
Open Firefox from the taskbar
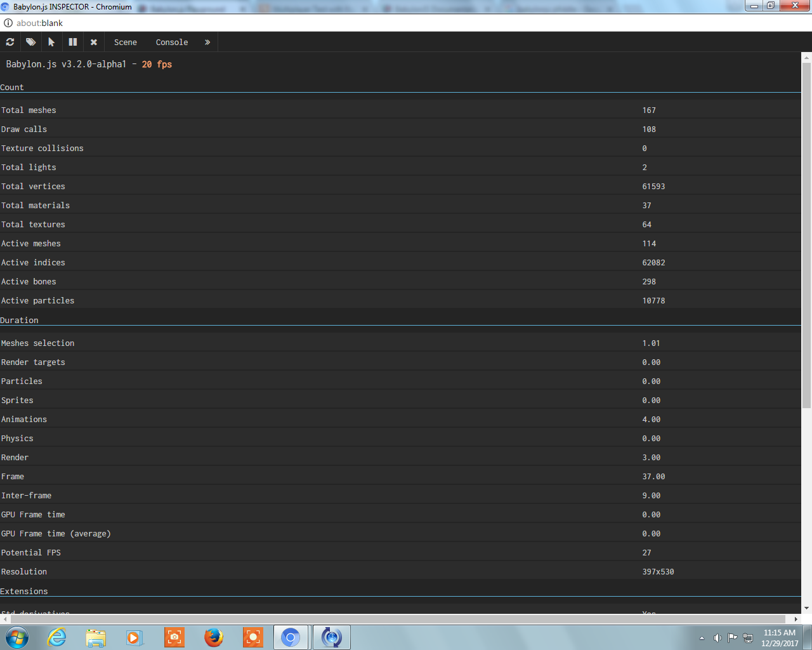[x=214, y=637]
